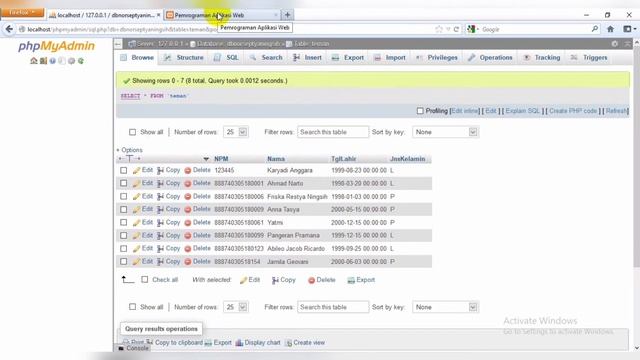Click the Copy icon for Pangeran Pramana row

[160, 236]
